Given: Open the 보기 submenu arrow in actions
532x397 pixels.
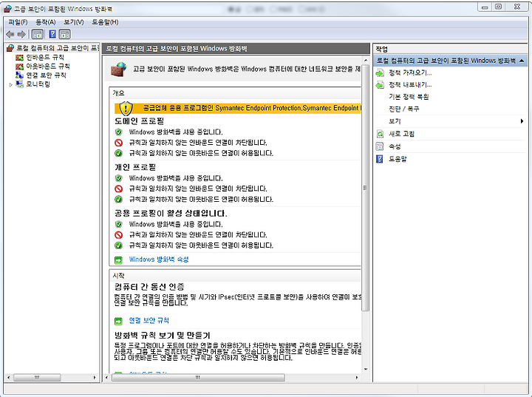Looking at the screenshot, I should point(522,121).
